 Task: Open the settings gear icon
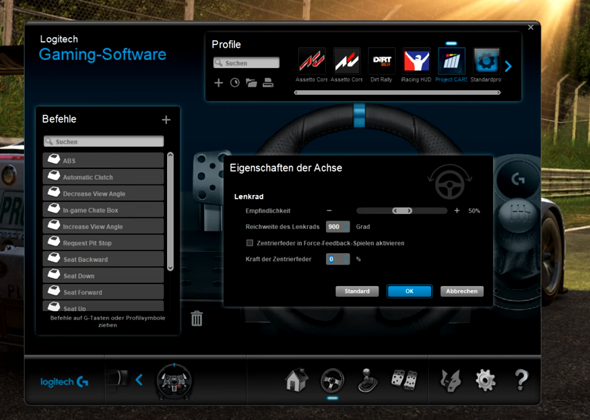(485, 380)
